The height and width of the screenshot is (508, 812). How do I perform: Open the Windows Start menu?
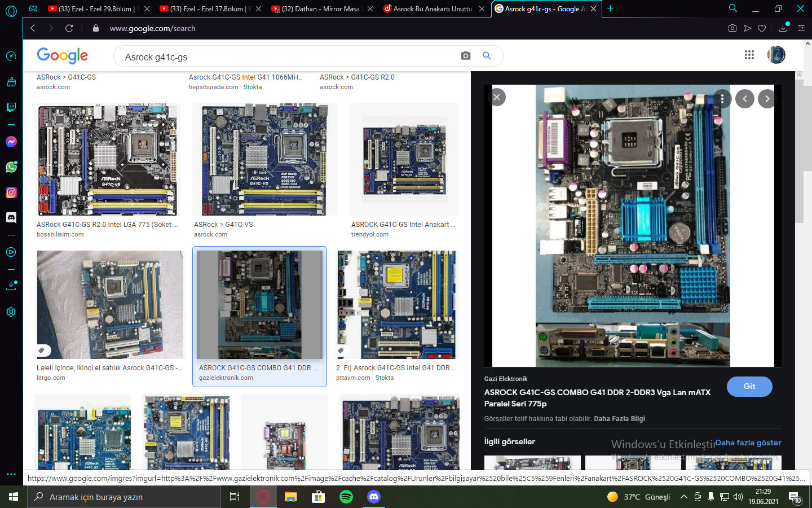pos(14,497)
